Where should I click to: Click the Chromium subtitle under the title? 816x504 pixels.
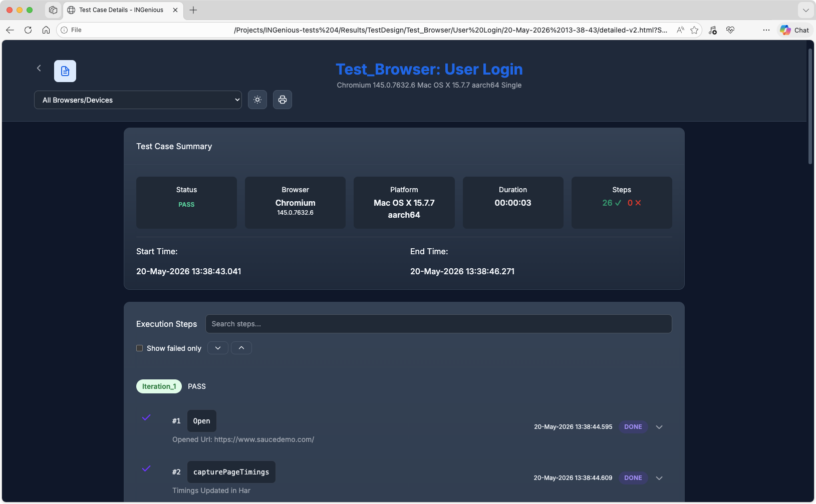(x=429, y=85)
